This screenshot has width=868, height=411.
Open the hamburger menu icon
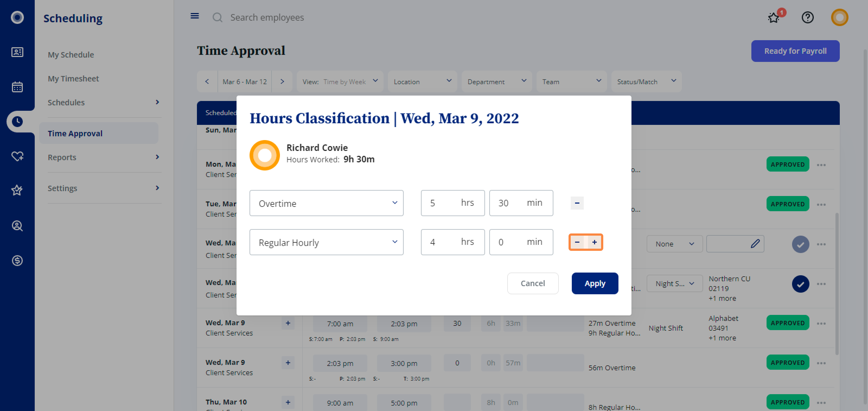pos(194,16)
